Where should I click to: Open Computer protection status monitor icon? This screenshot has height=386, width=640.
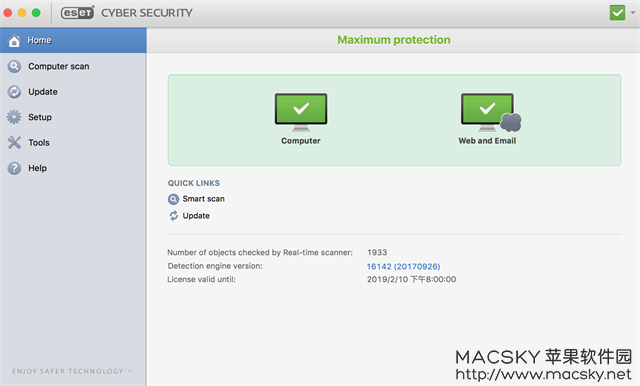pos(301,112)
